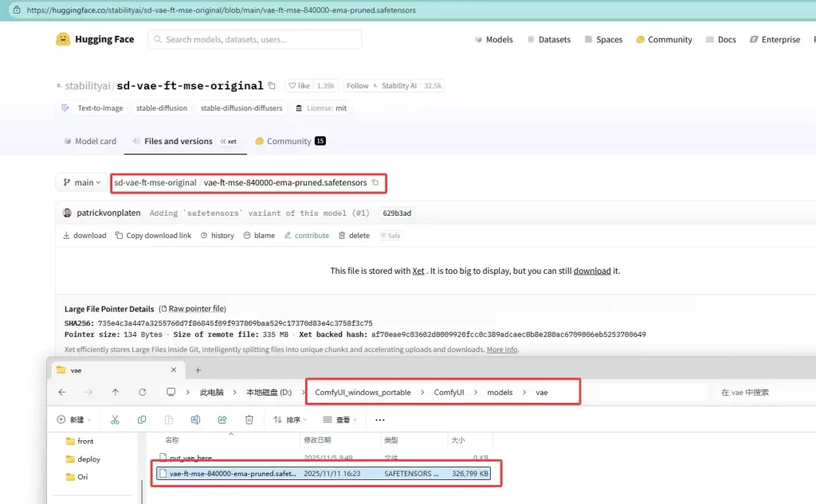Select the Text-to-Image tag

point(92,108)
